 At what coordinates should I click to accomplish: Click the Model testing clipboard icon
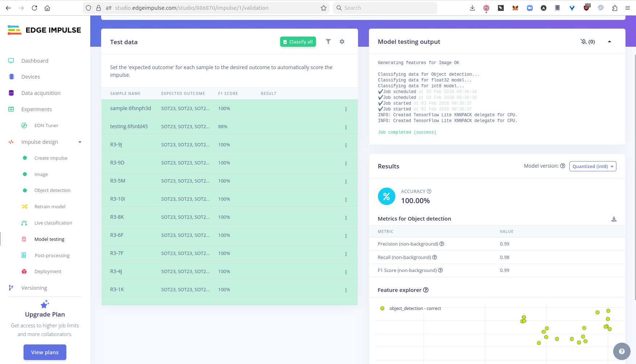click(24, 239)
